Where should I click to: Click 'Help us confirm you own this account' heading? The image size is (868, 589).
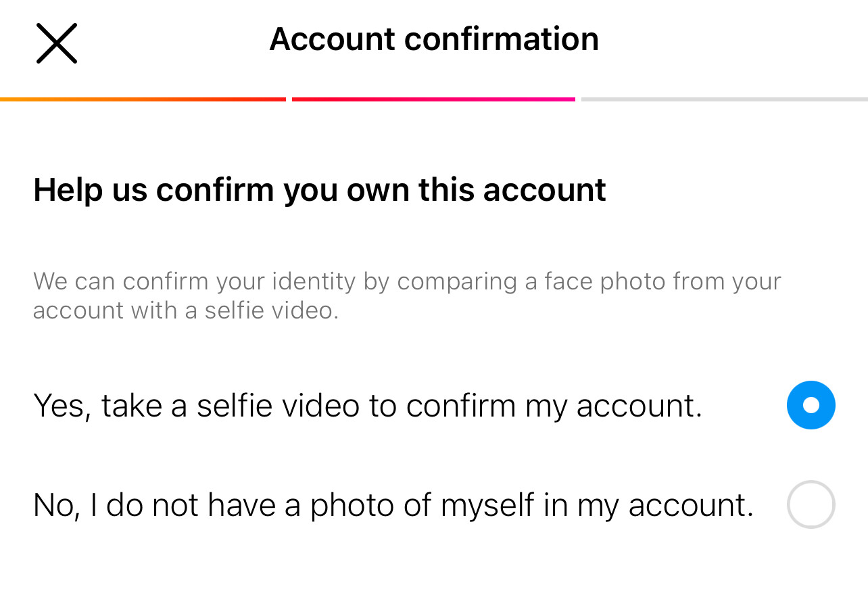click(320, 189)
